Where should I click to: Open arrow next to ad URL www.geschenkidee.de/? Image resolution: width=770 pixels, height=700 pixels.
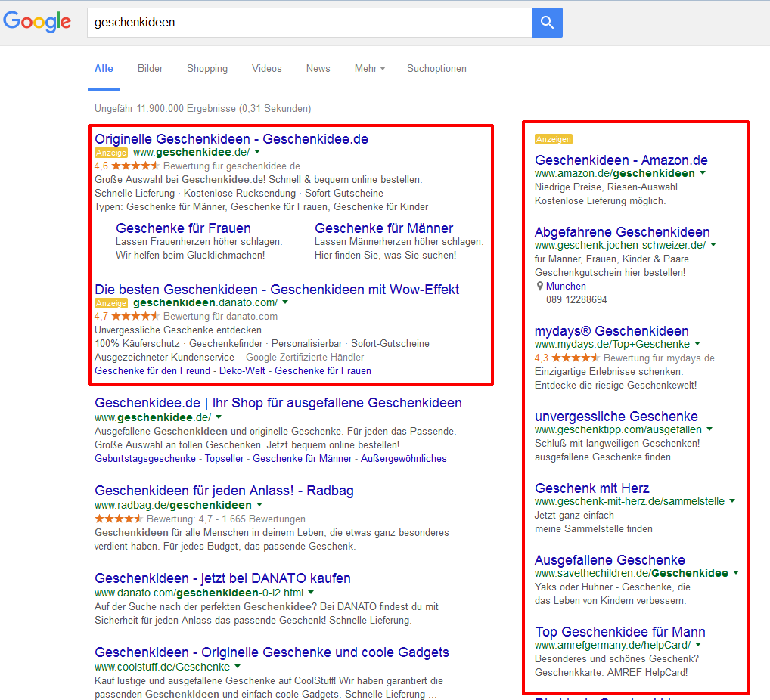[257, 152]
